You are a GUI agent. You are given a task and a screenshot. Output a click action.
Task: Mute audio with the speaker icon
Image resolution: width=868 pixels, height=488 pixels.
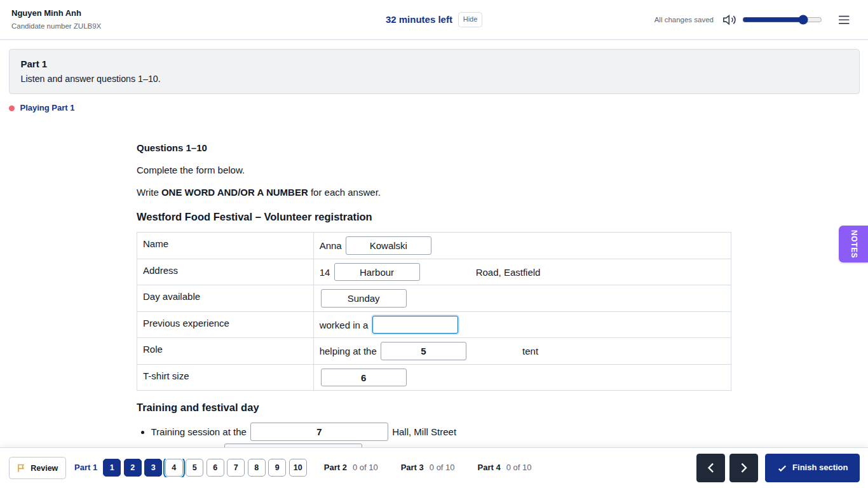729,20
